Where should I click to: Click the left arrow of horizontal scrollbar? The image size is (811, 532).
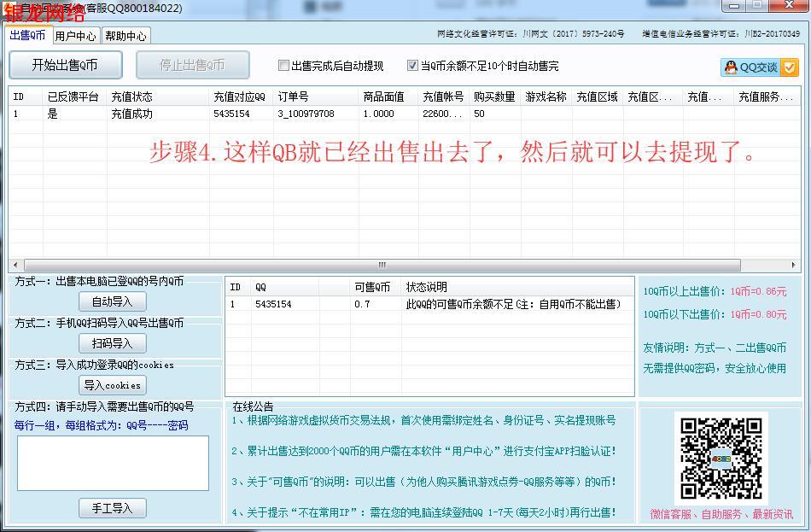[x=15, y=265]
